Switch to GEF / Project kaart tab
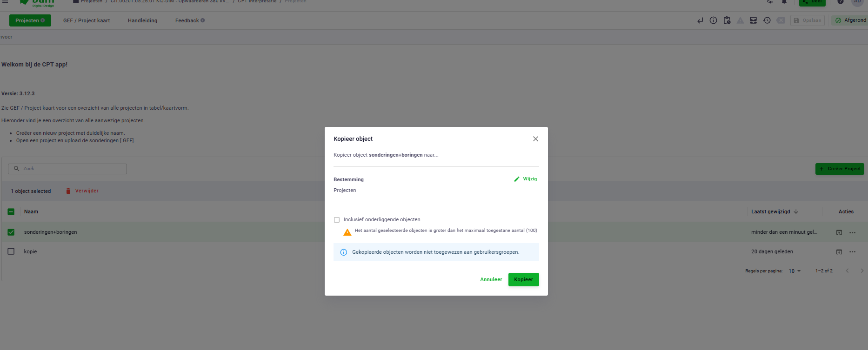The image size is (868, 350). point(87,20)
